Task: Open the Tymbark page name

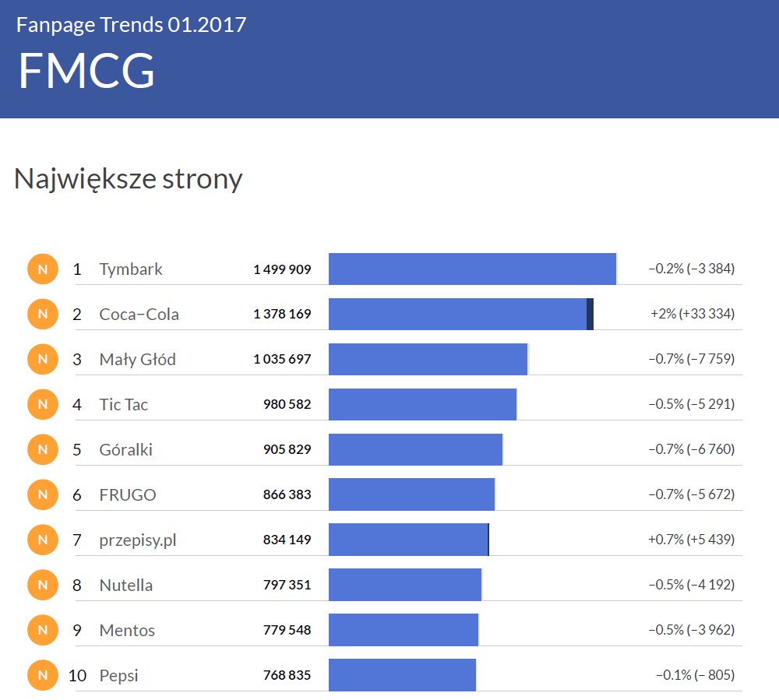Action: tap(131, 269)
